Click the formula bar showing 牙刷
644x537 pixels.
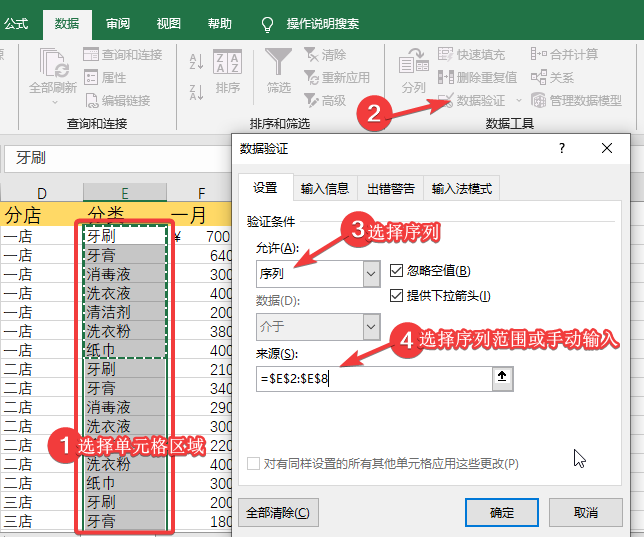tap(117, 158)
